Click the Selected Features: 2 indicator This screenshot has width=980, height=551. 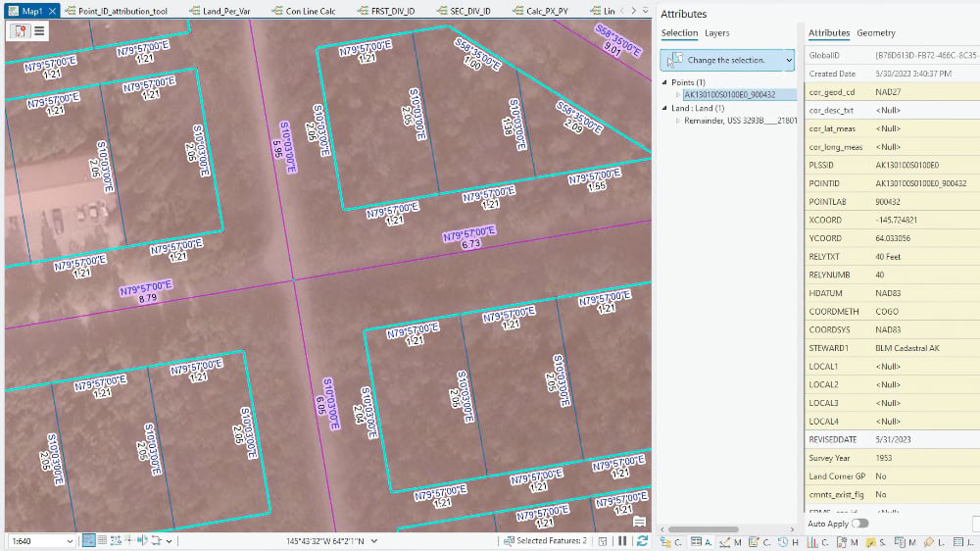pos(546,541)
